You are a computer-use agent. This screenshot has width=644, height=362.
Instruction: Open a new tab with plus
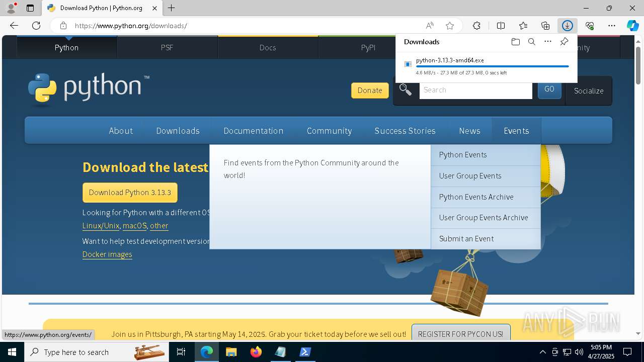click(172, 8)
